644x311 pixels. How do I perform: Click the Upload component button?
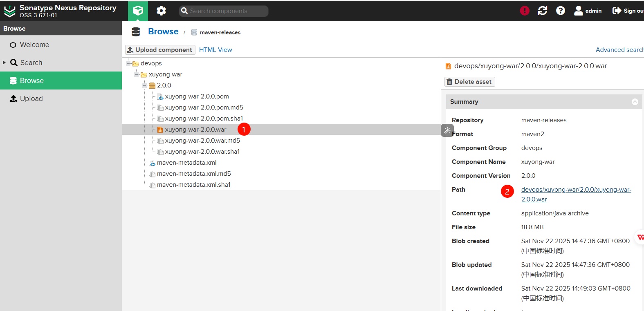[x=160, y=50]
